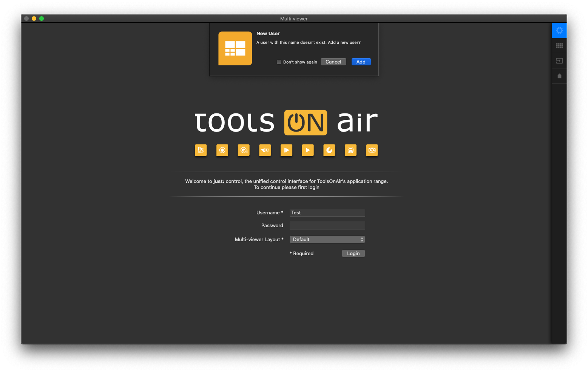The image size is (588, 372).
Task: Click into the Password field
Action: pyautogui.click(x=327, y=225)
